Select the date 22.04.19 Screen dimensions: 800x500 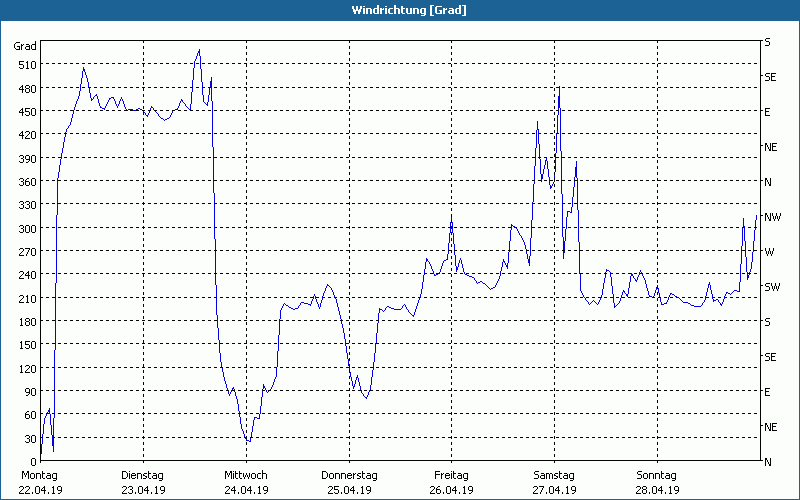(x=40, y=490)
